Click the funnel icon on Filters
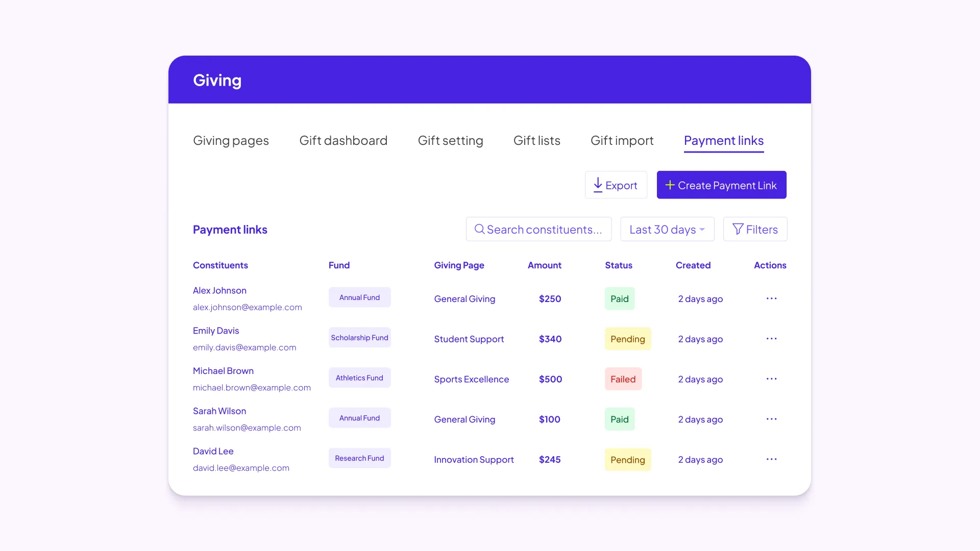This screenshot has width=980, height=551. pos(738,229)
